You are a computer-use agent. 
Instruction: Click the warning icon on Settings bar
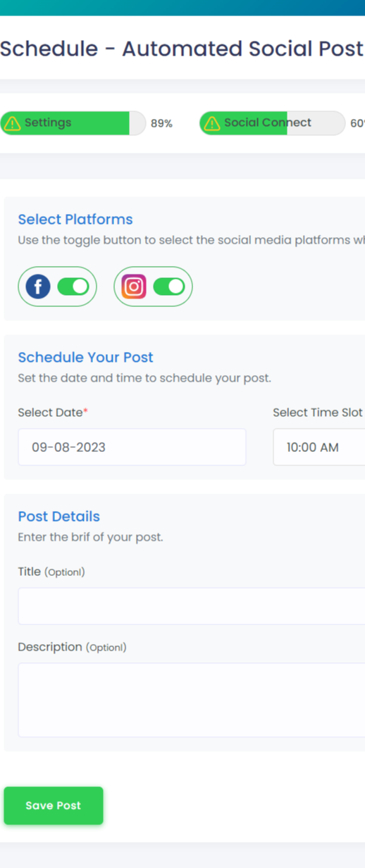[x=12, y=123]
